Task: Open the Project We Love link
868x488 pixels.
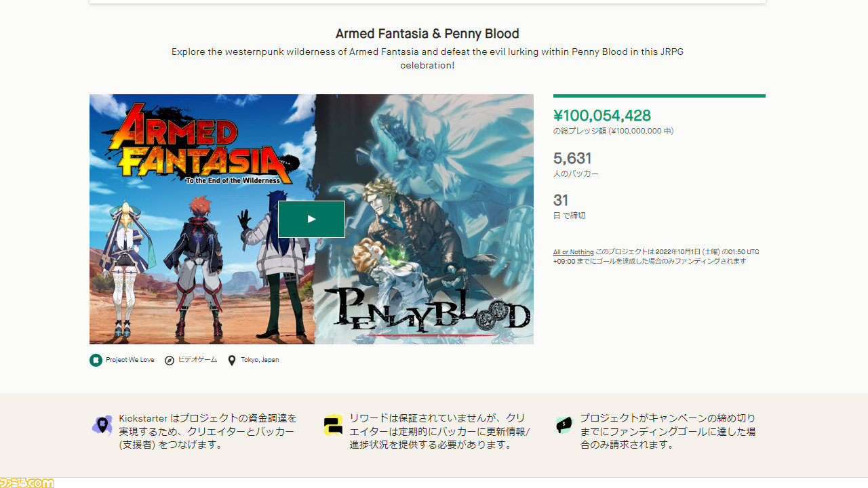Action: pos(130,360)
